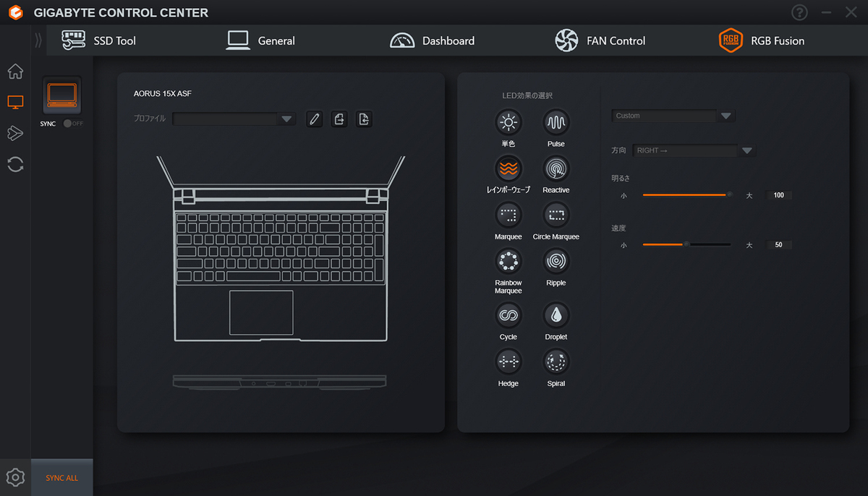The height and width of the screenshot is (496, 868).
Task: Go to the Home sidebar icon
Action: coord(15,72)
